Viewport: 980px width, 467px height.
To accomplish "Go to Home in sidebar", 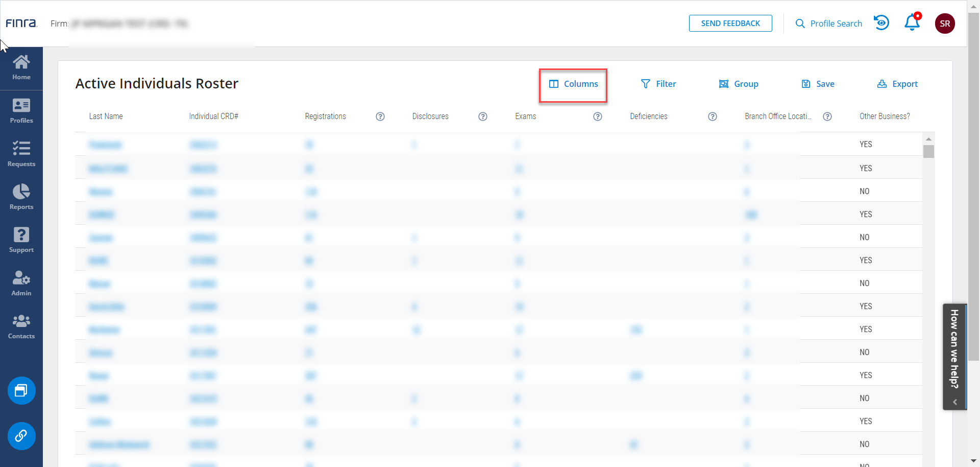I will (21, 68).
